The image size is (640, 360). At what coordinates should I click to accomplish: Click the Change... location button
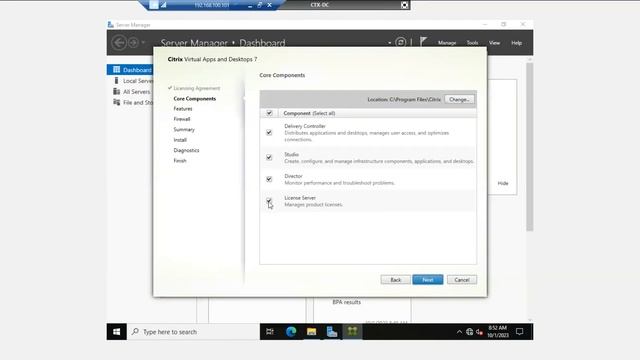coord(459,99)
